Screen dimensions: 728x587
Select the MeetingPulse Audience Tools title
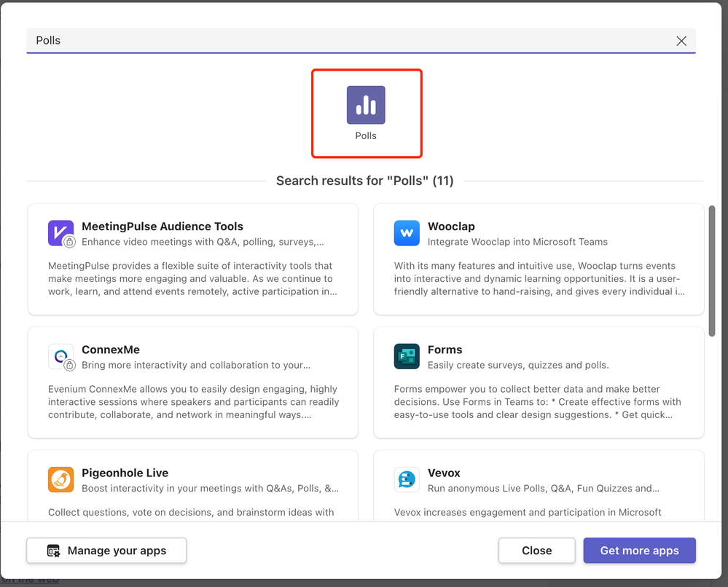163,226
